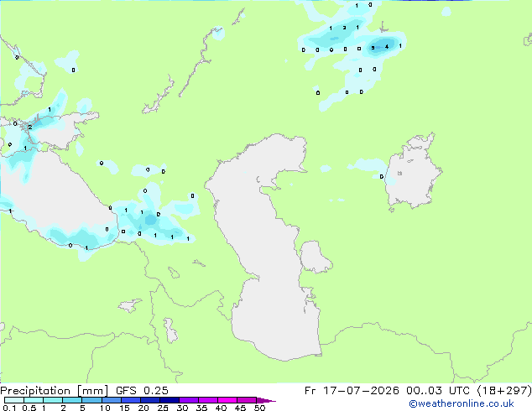Click the 'Fr 17-07-2026' date text
This screenshot has height=411, width=532.
click(352, 391)
